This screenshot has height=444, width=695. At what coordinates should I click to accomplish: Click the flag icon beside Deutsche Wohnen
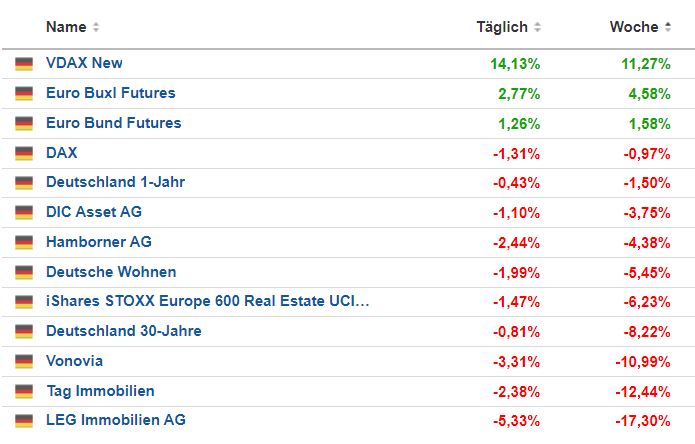(24, 272)
